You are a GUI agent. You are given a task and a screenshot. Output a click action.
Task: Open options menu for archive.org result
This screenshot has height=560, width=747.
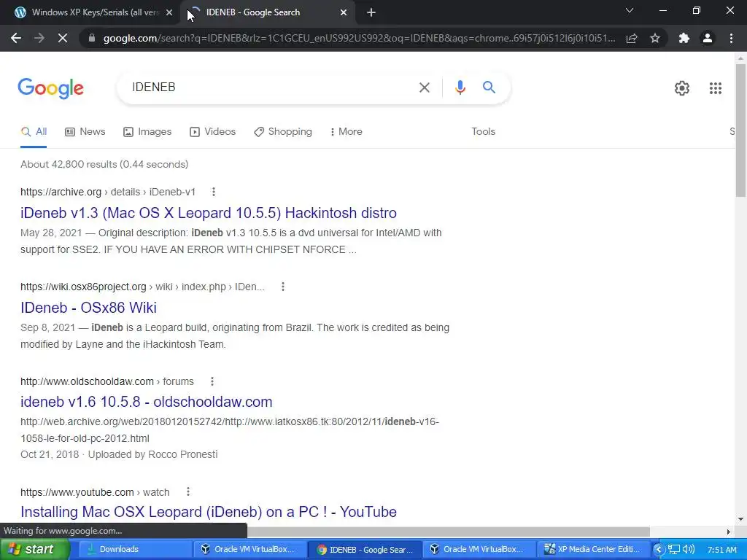point(214,192)
